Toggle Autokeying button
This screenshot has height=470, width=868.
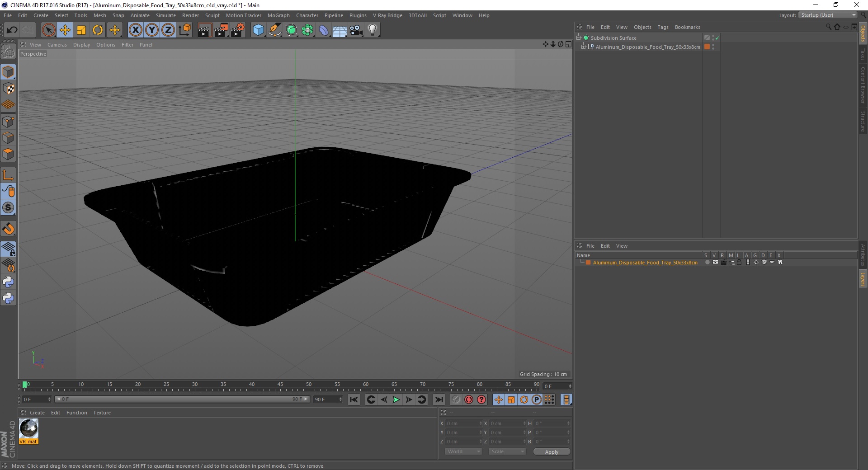(x=469, y=399)
